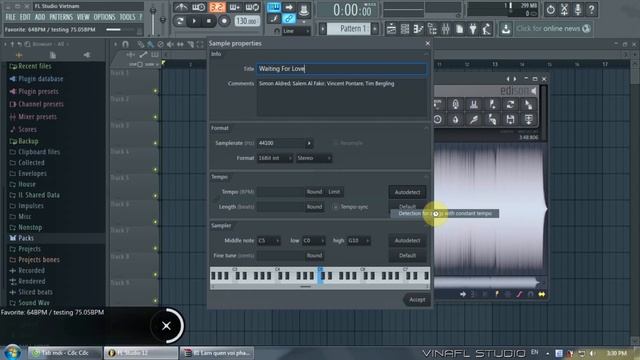Open the OPTIONS menu

click(x=104, y=17)
